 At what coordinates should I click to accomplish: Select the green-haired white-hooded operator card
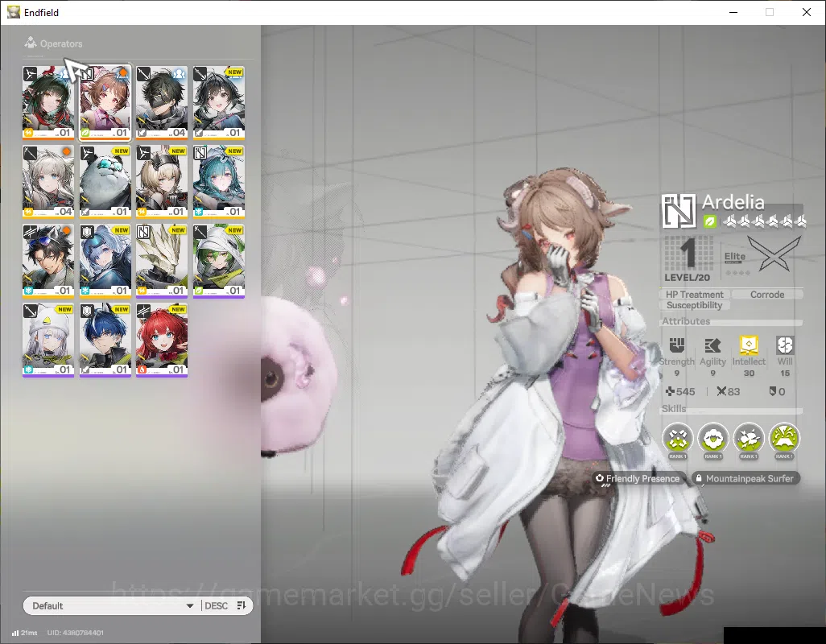click(x=219, y=261)
